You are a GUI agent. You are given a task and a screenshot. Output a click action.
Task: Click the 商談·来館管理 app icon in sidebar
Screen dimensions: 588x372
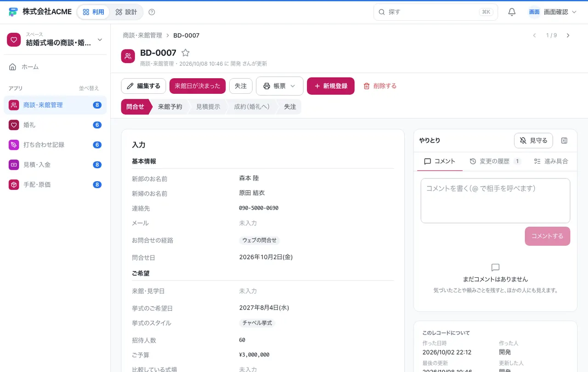(14, 105)
